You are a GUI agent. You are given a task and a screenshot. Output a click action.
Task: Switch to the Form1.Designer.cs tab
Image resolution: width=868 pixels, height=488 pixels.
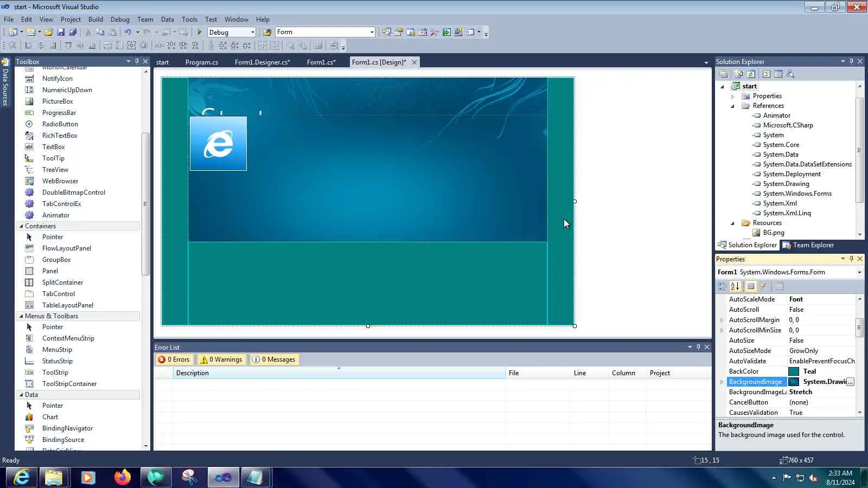point(263,62)
